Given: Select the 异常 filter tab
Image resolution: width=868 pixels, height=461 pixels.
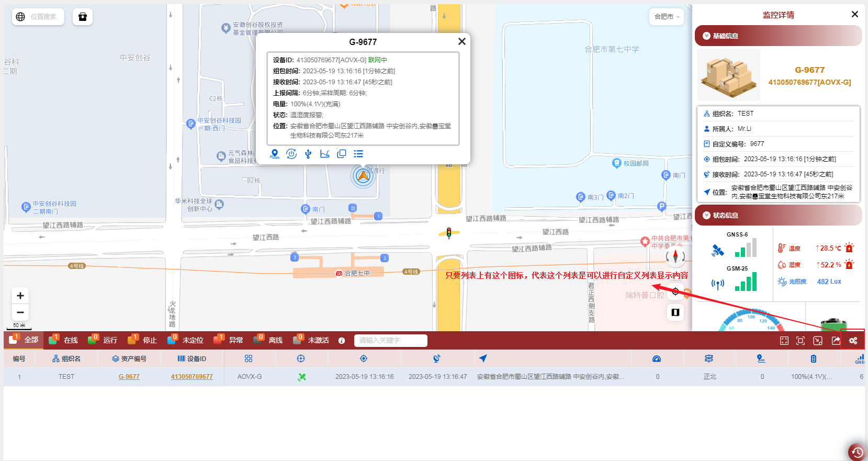Looking at the screenshot, I should point(229,340).
